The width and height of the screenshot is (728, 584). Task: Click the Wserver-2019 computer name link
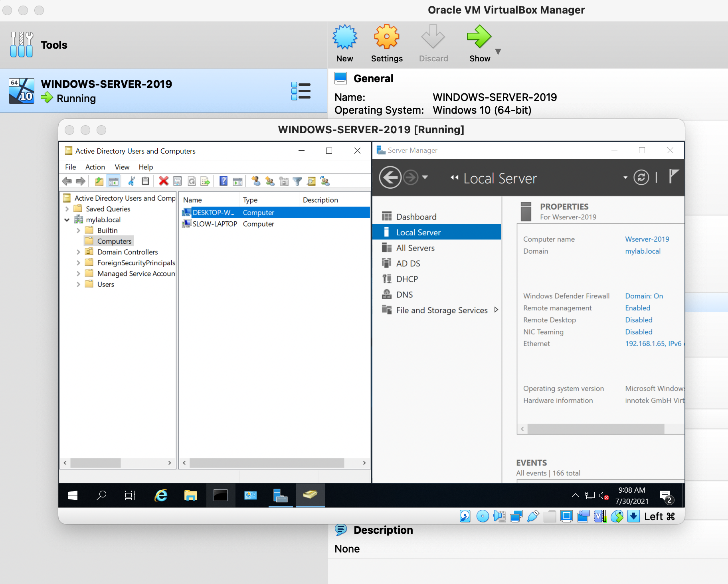coord(647,239)
